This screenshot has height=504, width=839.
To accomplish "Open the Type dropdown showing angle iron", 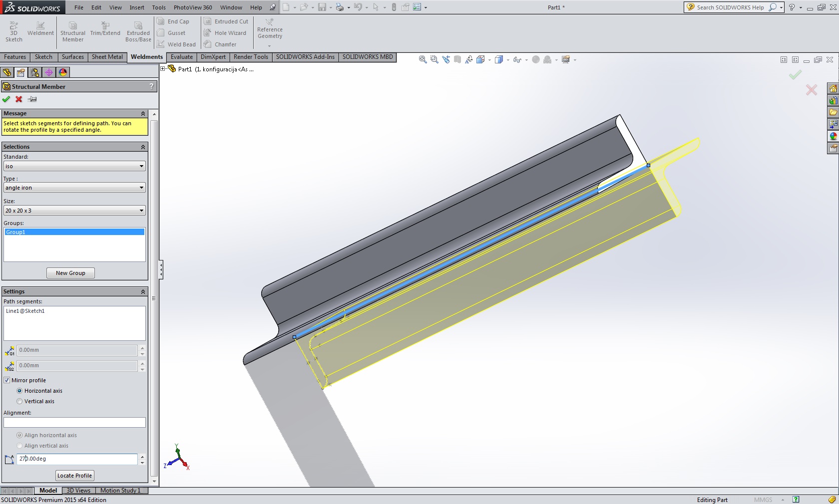I will [74, 188].
